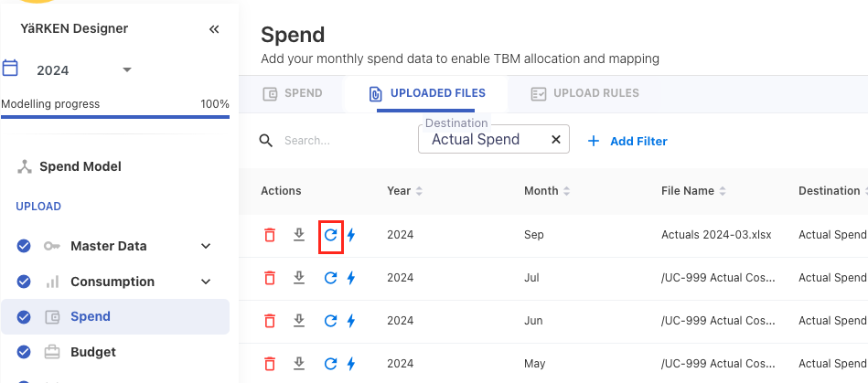The width and height of the screenshot is (868, 383).
Task: Click reload icon for the Sep row
Action: tap(331, 235)
